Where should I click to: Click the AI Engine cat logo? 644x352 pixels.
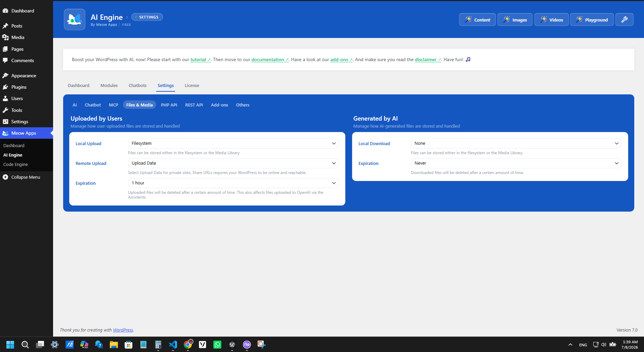point(75,19)
